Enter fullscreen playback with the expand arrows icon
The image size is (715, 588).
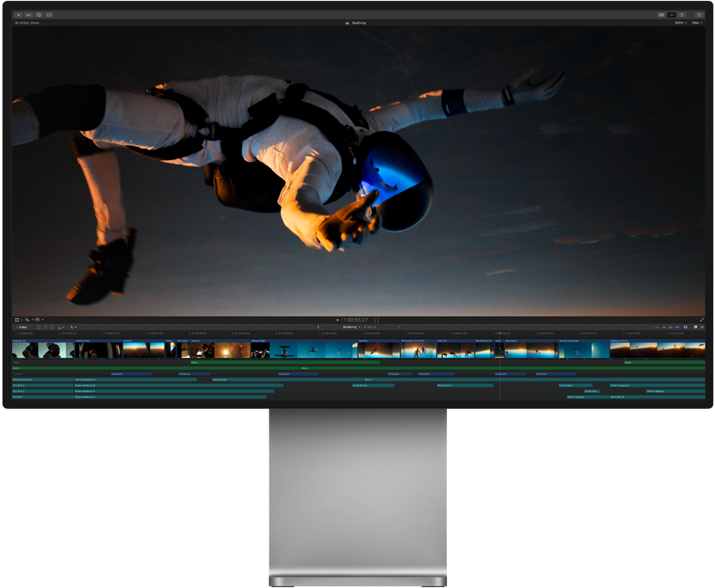point(700,320)
